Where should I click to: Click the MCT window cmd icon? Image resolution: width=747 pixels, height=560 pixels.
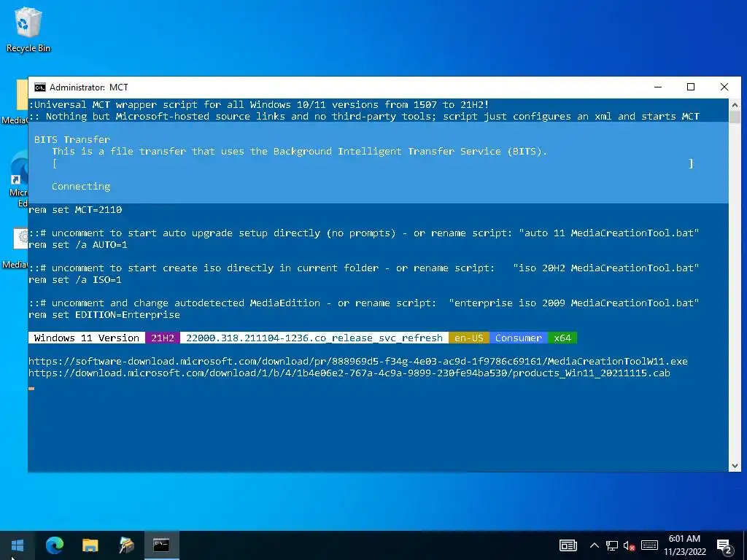click(40, 87)
